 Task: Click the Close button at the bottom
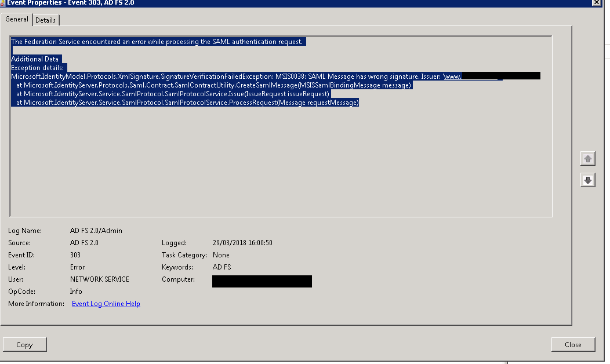573,344
